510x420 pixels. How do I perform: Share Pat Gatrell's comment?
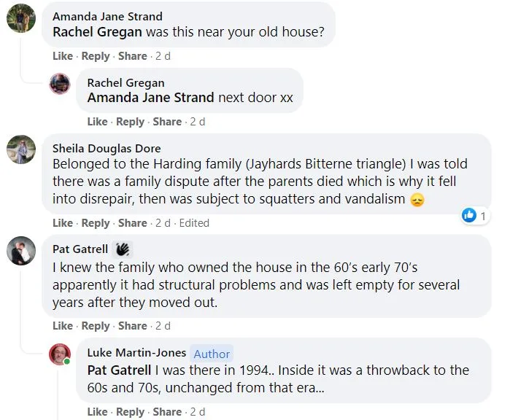[132, 326]
